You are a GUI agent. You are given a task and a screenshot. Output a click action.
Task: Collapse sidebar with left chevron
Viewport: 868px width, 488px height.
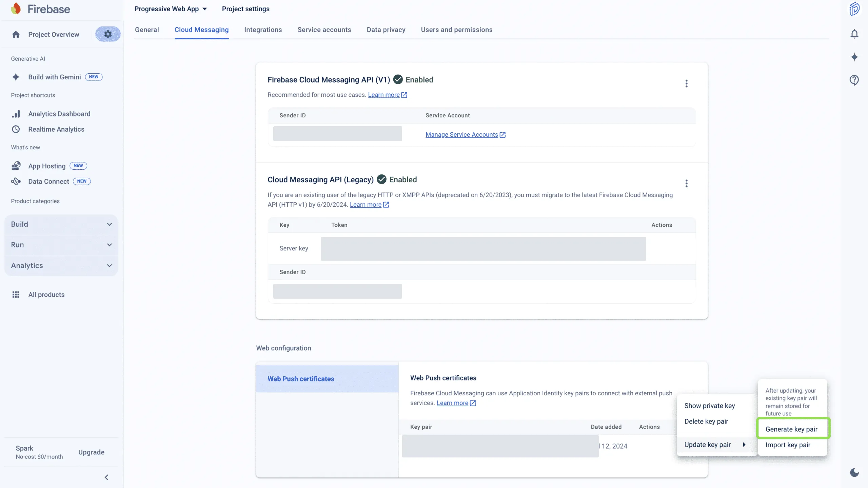pos(106,477)
